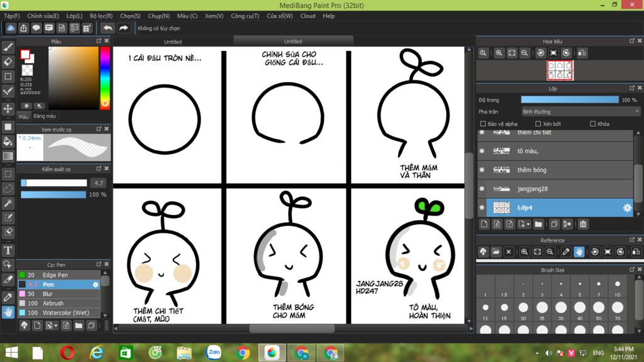Zoom out on the Navigator panel

pyautogui.click(x=525, y=53)
